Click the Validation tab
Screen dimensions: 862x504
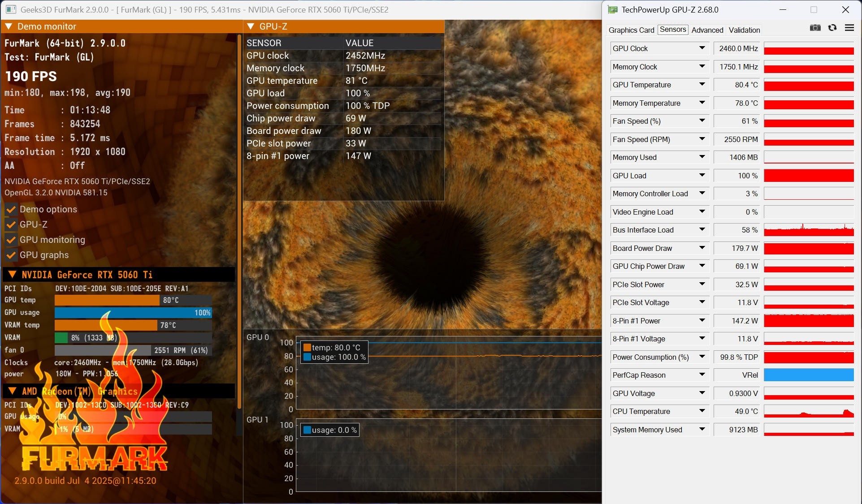[744, 30]
